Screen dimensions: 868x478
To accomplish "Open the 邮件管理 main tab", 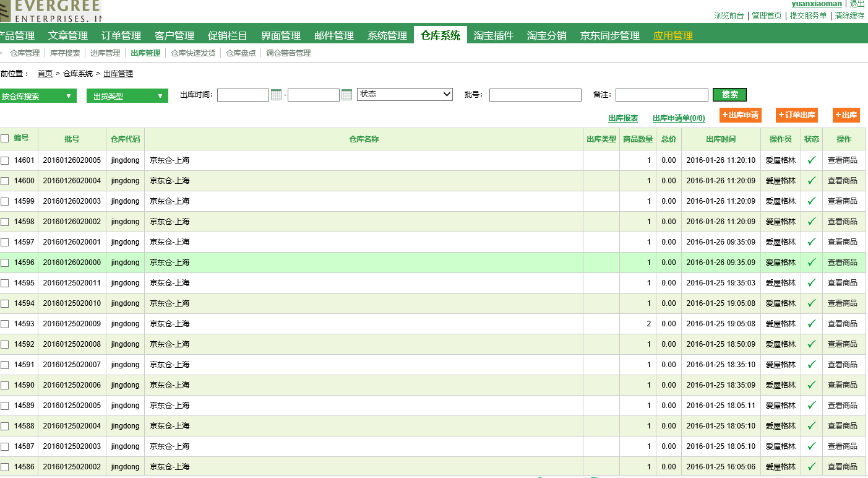I will 334,35.
